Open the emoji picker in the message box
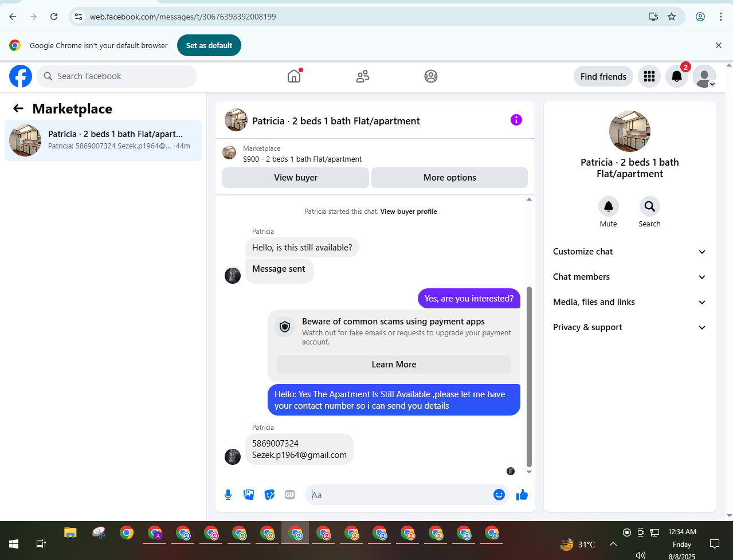The height and width of the screenshot is (560, 733). click(499, 495)
